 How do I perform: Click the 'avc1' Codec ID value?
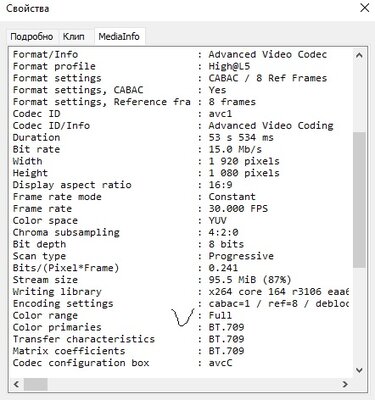pos(220,114)
